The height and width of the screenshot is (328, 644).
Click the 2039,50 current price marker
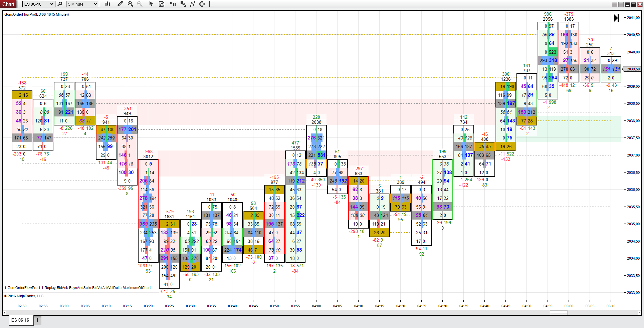[x=632, y=69]
